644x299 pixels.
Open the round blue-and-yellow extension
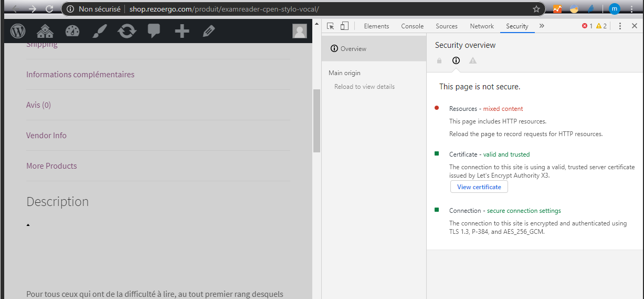(574, 9)
